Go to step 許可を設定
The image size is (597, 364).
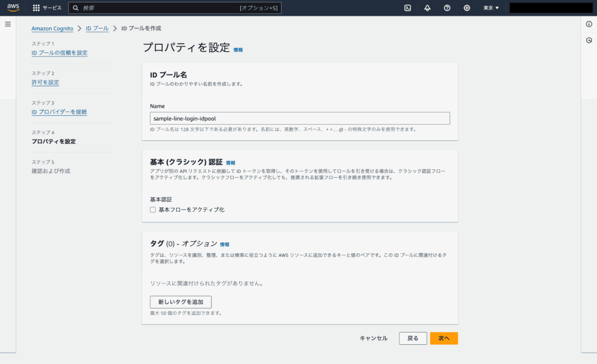[45, 83]
